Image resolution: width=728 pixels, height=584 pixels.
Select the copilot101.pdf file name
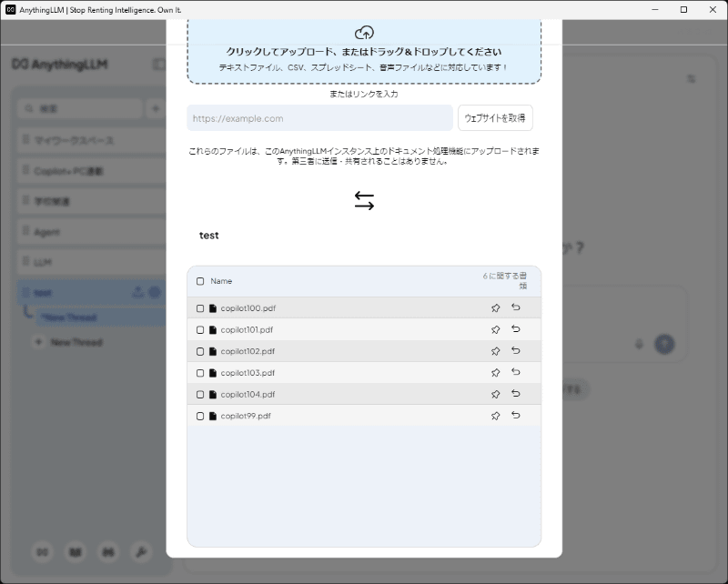point(247,329)
